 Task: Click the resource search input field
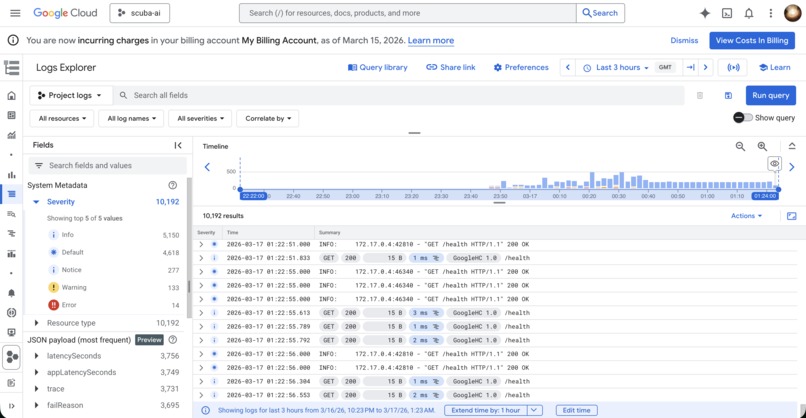[x=407, y=13]
